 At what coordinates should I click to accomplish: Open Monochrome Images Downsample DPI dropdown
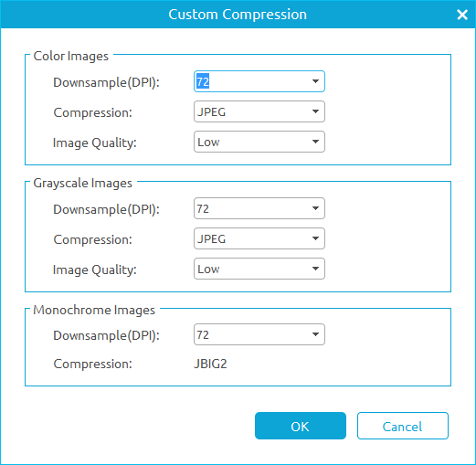[x=259, y=334]
